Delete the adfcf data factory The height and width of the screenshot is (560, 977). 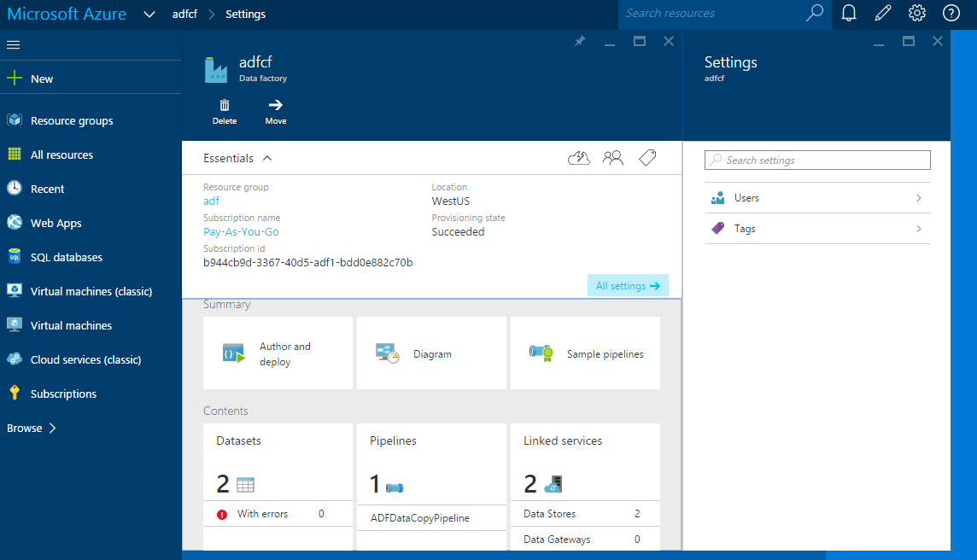(225, 112)
